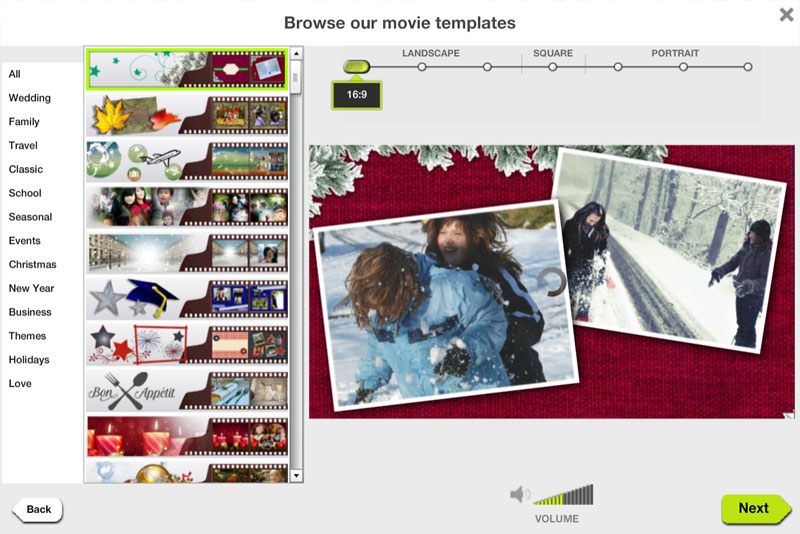
Task: Select last portrait aspect ratio point
Action: click(748, 67)
